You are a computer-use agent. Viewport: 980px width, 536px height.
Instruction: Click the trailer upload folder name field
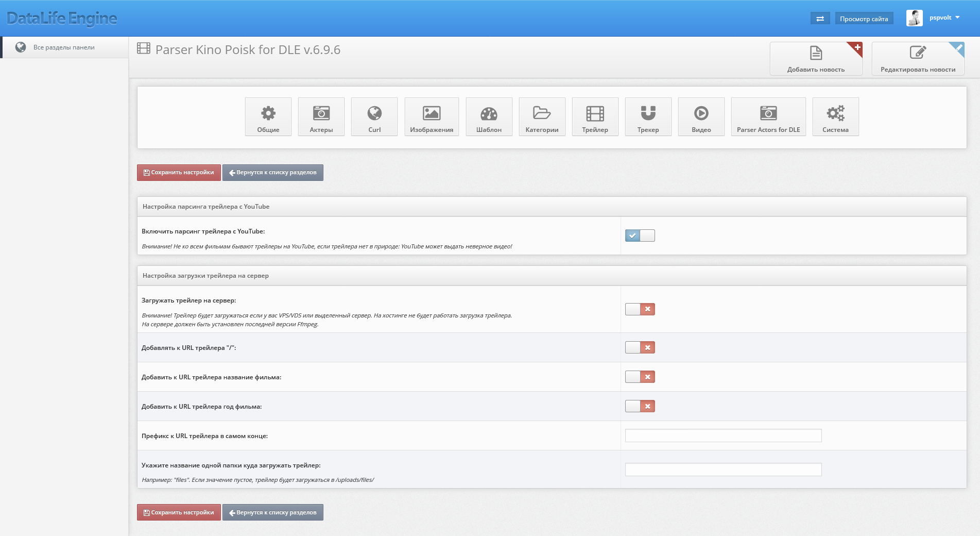(x=723, y=470)
